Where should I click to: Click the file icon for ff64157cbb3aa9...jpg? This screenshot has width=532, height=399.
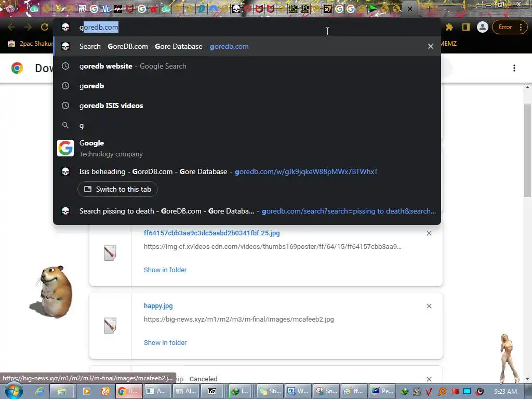tap(110, 253)
